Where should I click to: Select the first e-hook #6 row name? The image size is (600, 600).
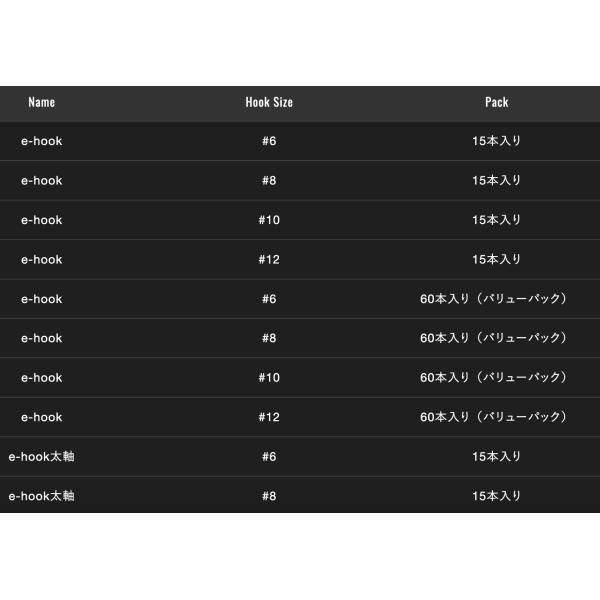click(41, 141)
